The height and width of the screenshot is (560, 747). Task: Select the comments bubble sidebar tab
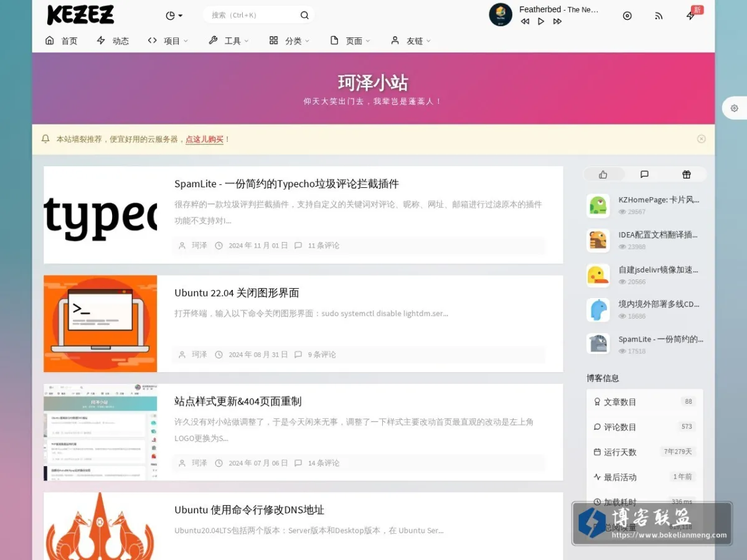click(644, 174)
